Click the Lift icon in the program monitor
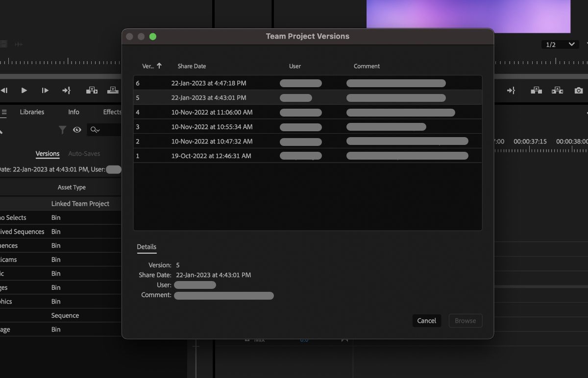588x378 pixels. click(x=536, y=90)
